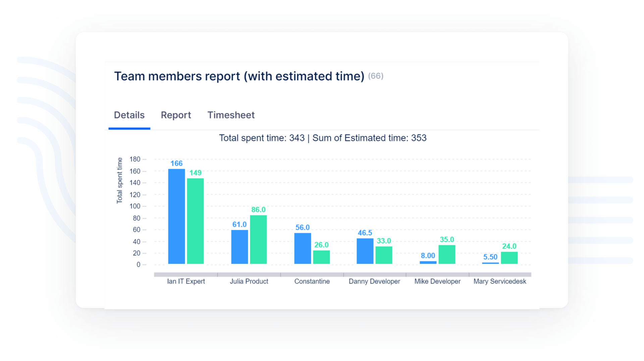Select Danny Developer's blue 46.5 bar
The image size is (644, 361).
[365, 251]
